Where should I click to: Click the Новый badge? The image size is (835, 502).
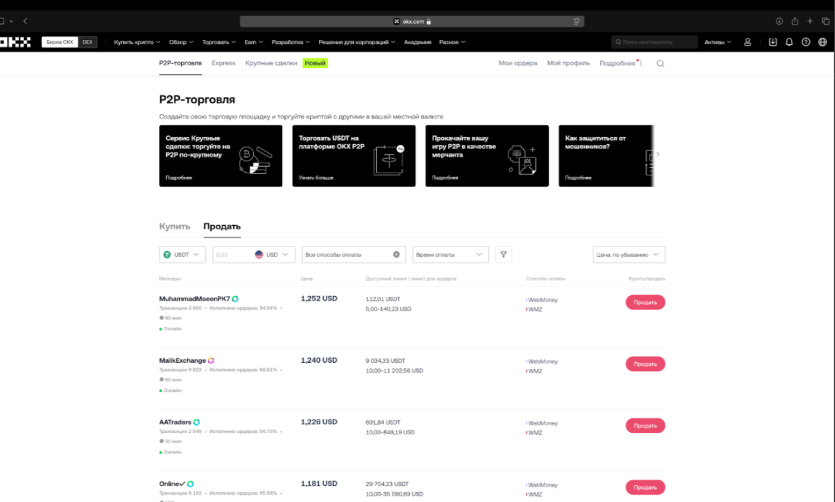[x=315, y=63]
